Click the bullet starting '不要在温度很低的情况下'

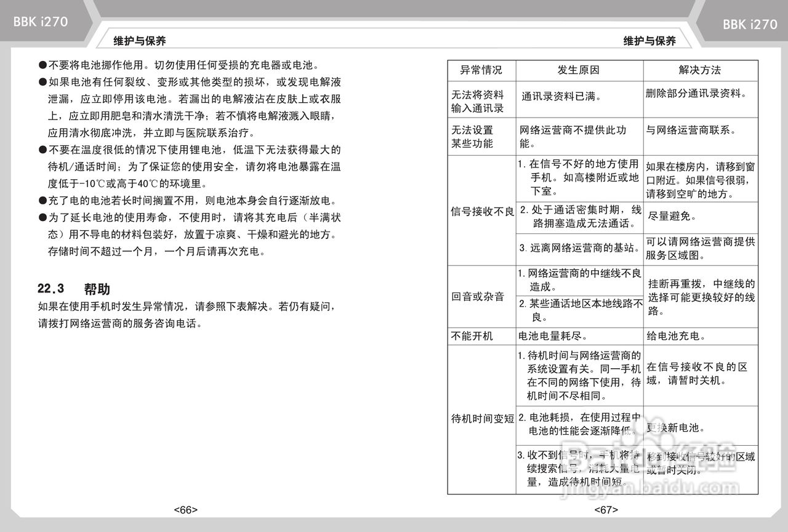pyautogui.click(x=190, y=166)
